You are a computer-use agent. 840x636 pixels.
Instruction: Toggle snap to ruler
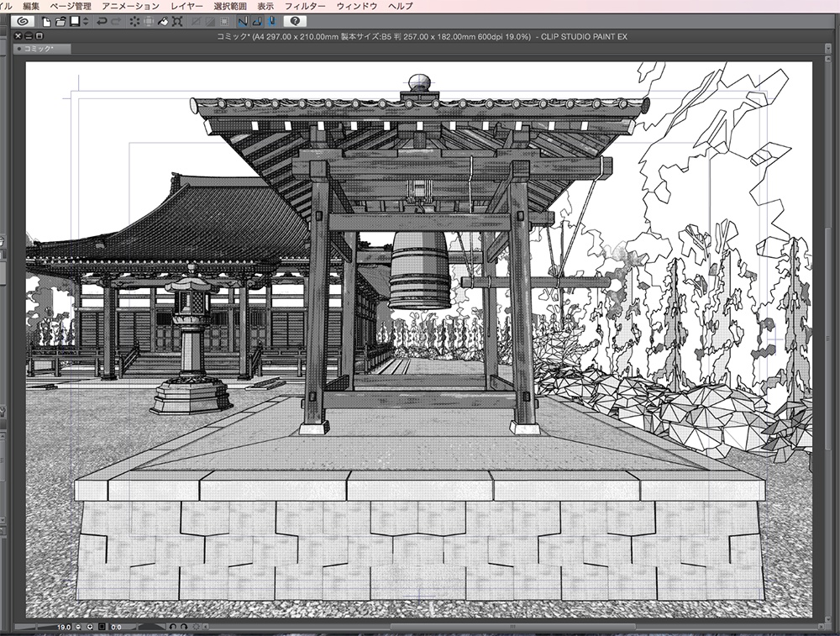[243, 23]
